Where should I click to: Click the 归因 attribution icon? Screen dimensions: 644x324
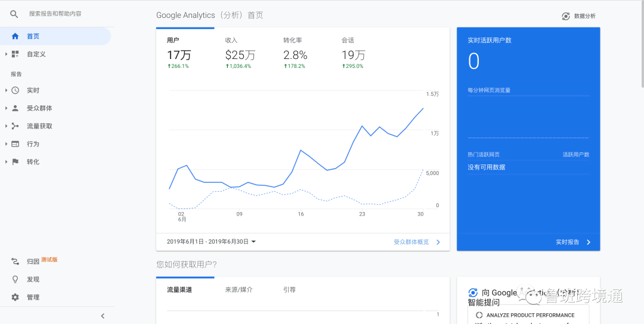coord(15,261)
